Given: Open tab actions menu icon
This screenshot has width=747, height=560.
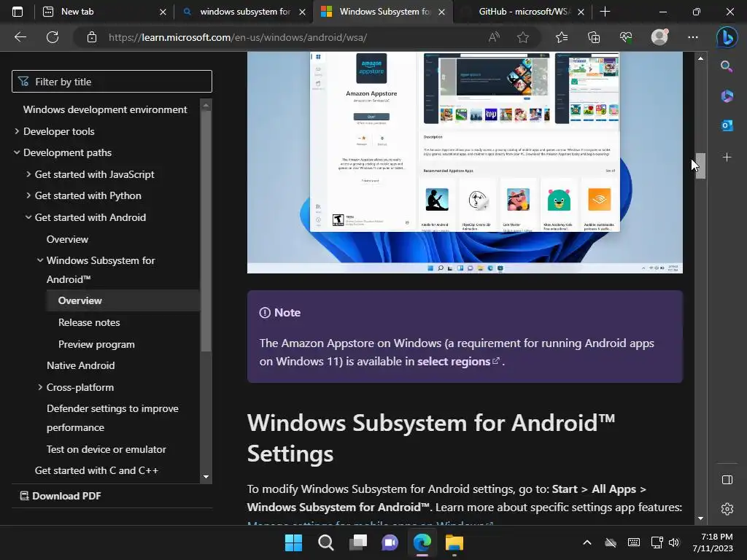Looking at the screenshot, I should tap(18, 12).
